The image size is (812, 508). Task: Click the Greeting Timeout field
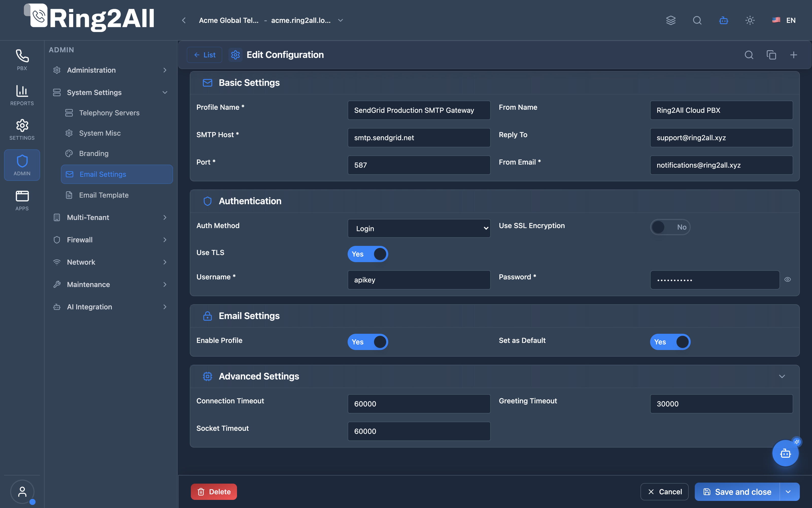[x=721, y=404]
